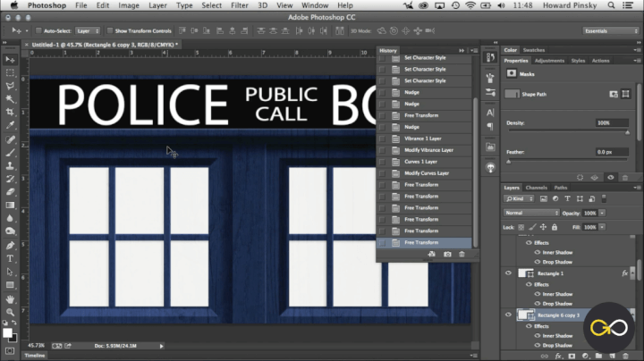Create new snapshot from History panel
644x361 pixels.
[x=447, y=255]
